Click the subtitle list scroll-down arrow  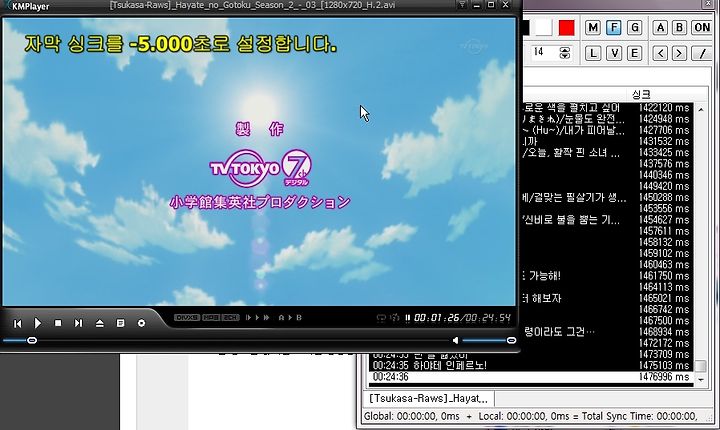click(x=701, y=380)
